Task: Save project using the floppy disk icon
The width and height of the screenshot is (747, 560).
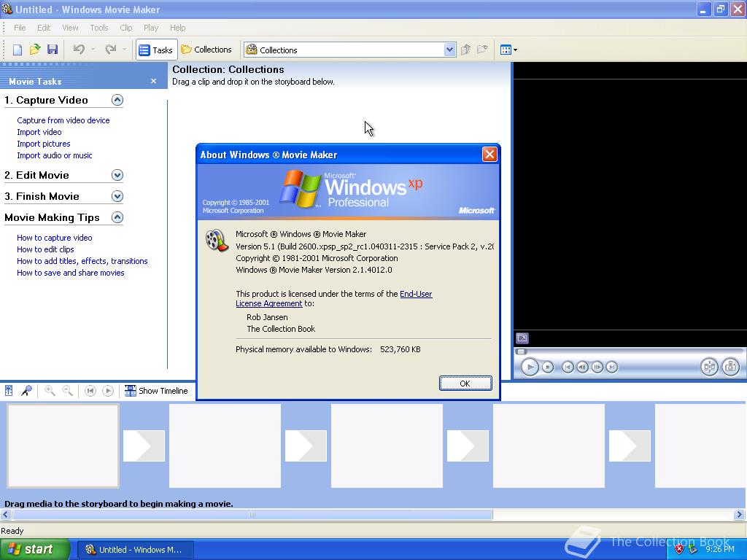Action: pos(53,50)
